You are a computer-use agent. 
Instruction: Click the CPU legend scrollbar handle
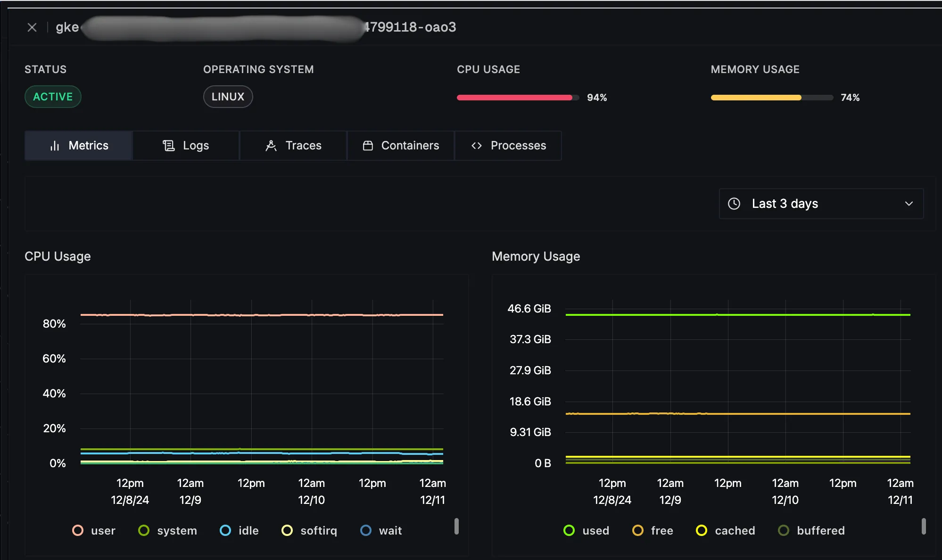[456, 526]
